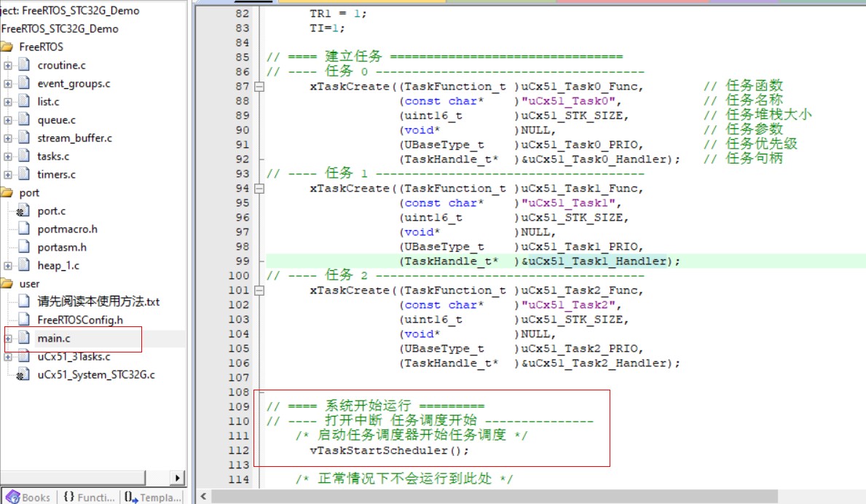Screen dimensions: 866x504
Task: Expand the queue.c tree node
Action: pos(8,120)
